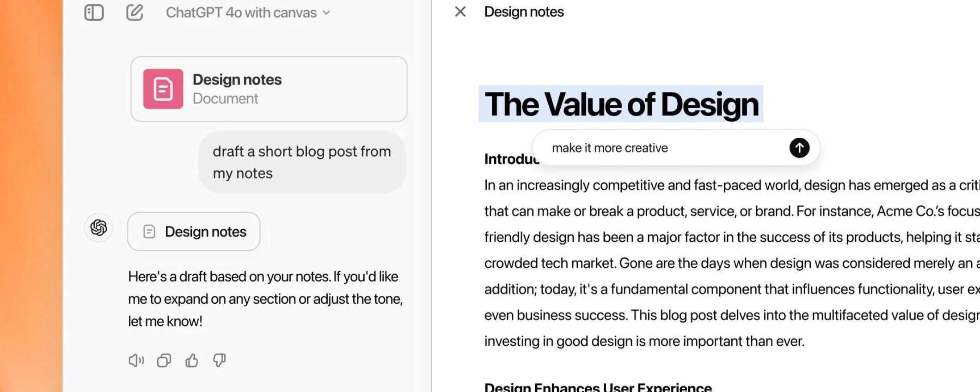The image size is (980, 392).
Task: Click the 'draft a short blog post' message bubble
Action: 302,162
